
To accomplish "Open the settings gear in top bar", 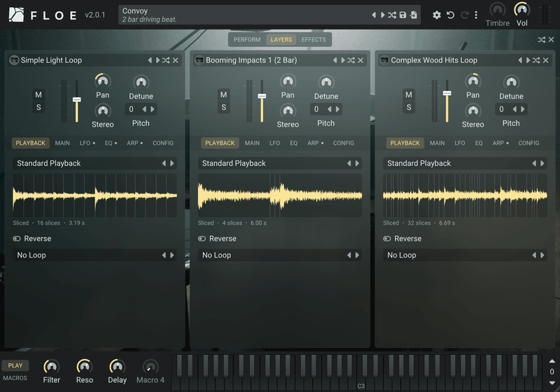I will click(x=436, y=15).
